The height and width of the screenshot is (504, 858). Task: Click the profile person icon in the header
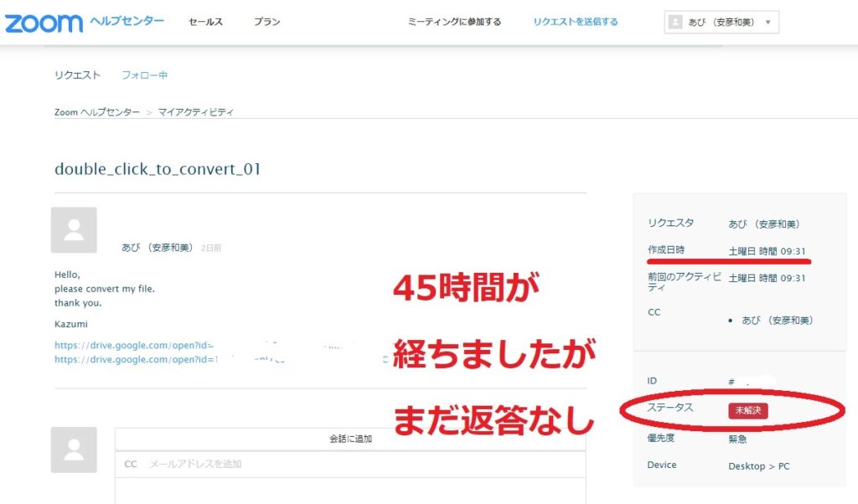(x=675, y=21)
